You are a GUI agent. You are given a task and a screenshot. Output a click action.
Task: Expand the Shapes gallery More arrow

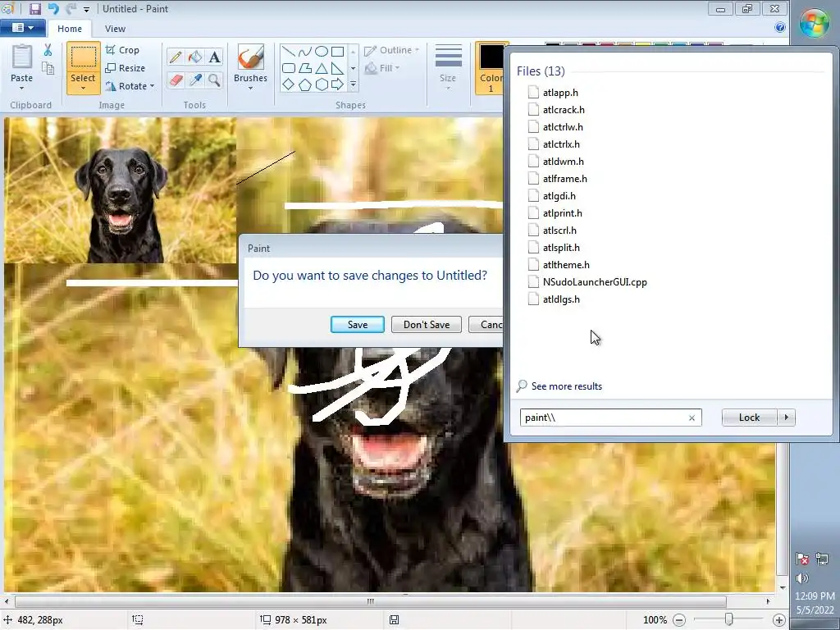click(353, 84)
